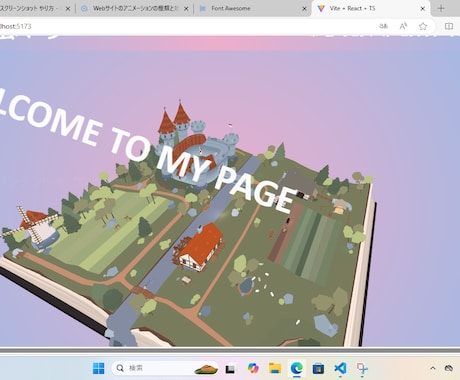
Task: Open File Explorer from the taskbar
Action: coord(275,368)
